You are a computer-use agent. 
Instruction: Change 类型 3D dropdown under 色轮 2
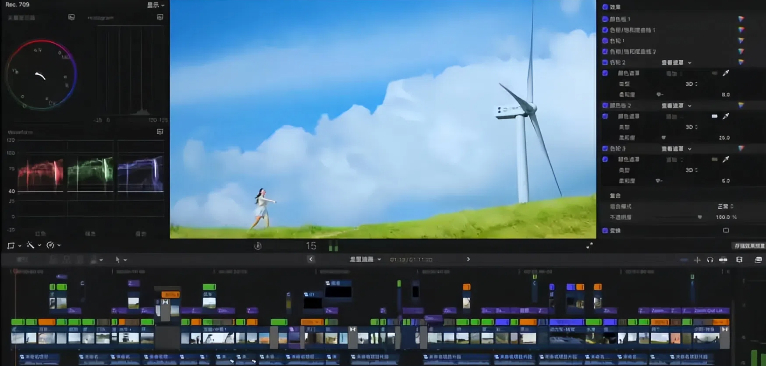[692, 84]
